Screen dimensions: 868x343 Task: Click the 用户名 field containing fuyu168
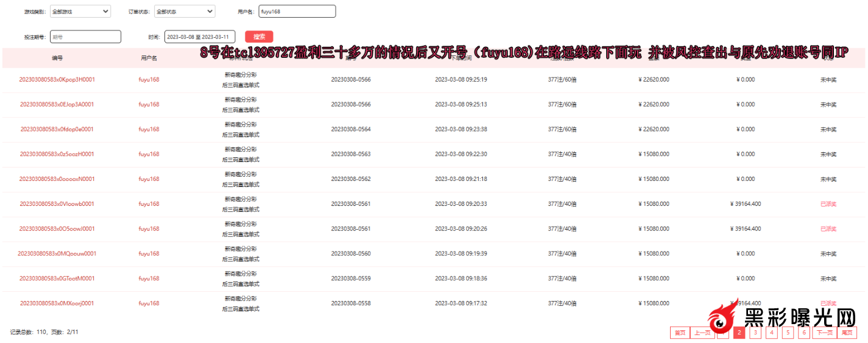tap(297, 12)
